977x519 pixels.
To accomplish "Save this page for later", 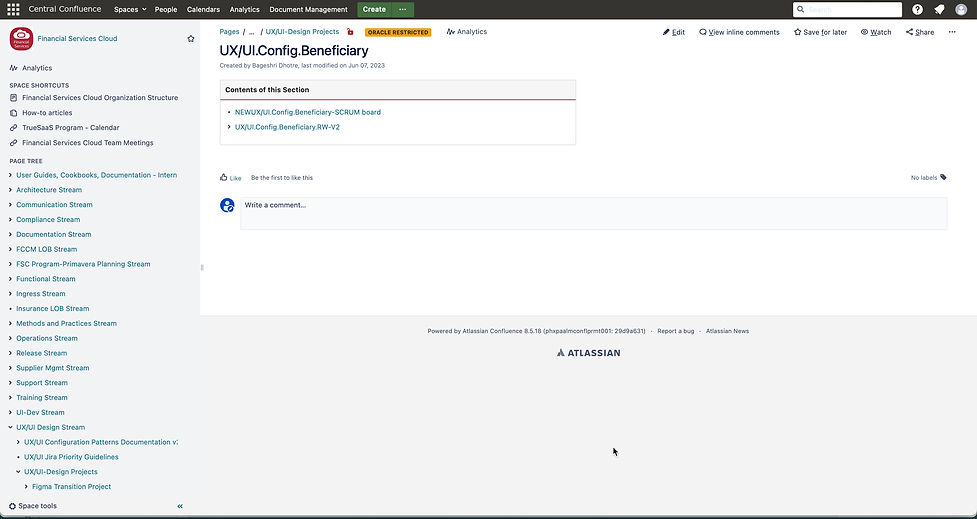I will 820,32.
